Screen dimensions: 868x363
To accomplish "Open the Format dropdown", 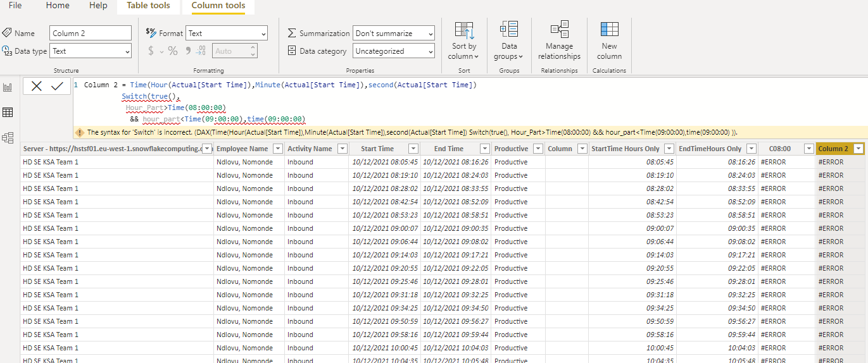I will tap(227, 33).
